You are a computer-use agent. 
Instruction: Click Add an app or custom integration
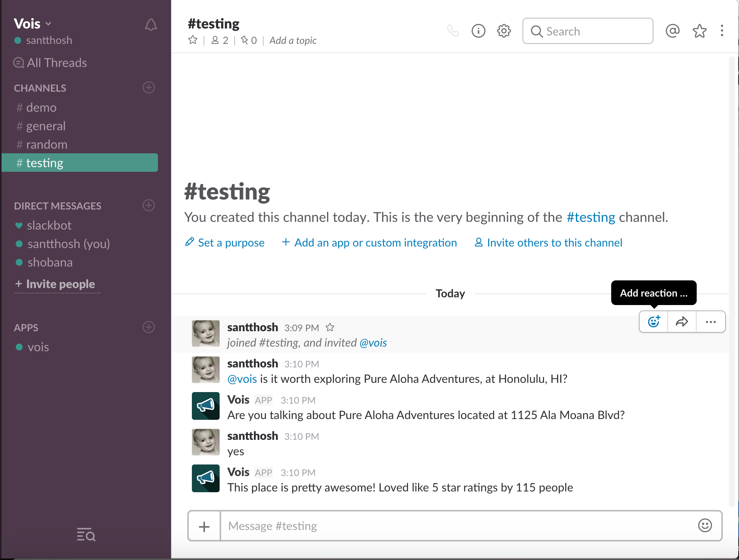pyautogui.click(x=369, y=243)
